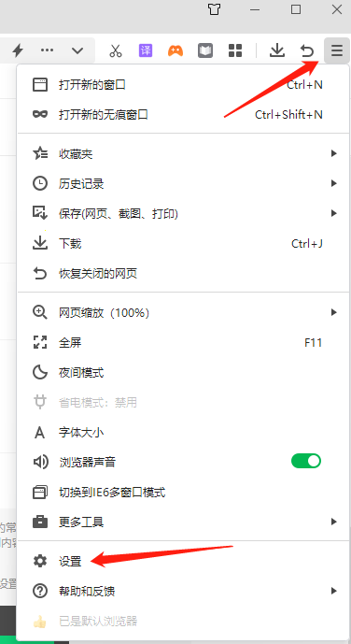The width and height of the screenshot is (351, 644).
Task: Expand the 更多工具 submenu arrow
Action: tap(334, 522)
